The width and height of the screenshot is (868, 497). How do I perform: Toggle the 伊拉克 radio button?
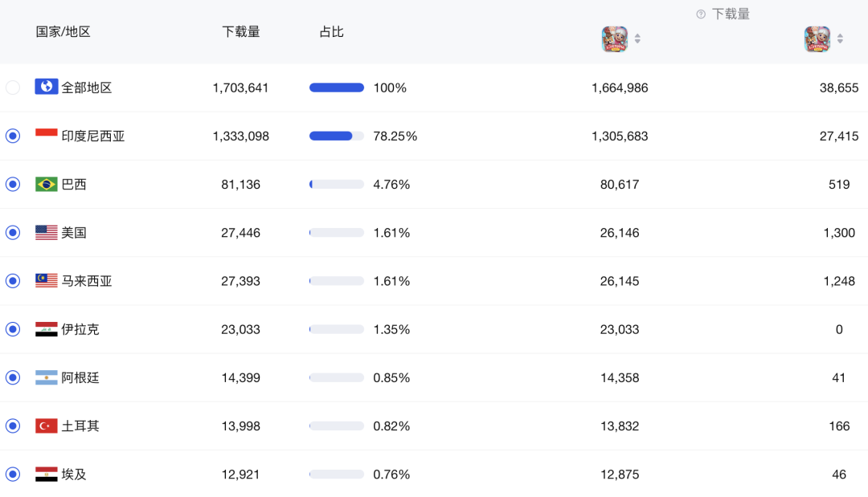coord(13,329)
